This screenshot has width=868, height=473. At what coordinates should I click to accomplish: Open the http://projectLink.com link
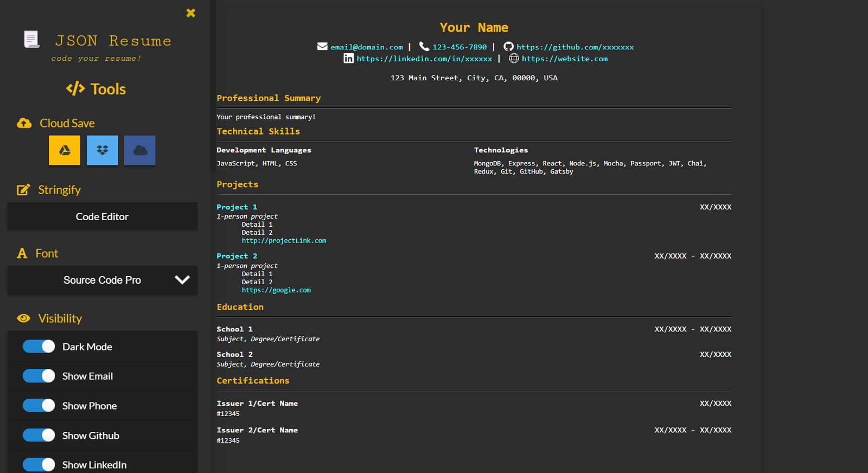284,241
